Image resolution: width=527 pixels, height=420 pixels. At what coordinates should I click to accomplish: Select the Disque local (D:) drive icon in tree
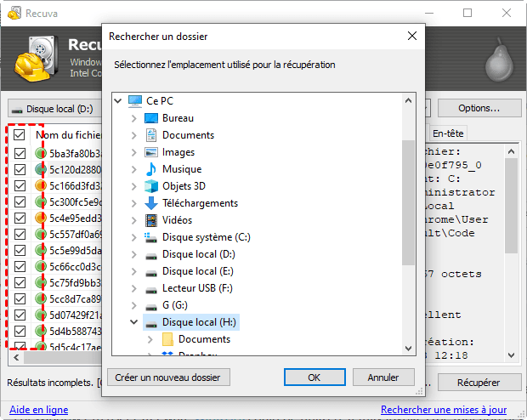click(151, 256)
